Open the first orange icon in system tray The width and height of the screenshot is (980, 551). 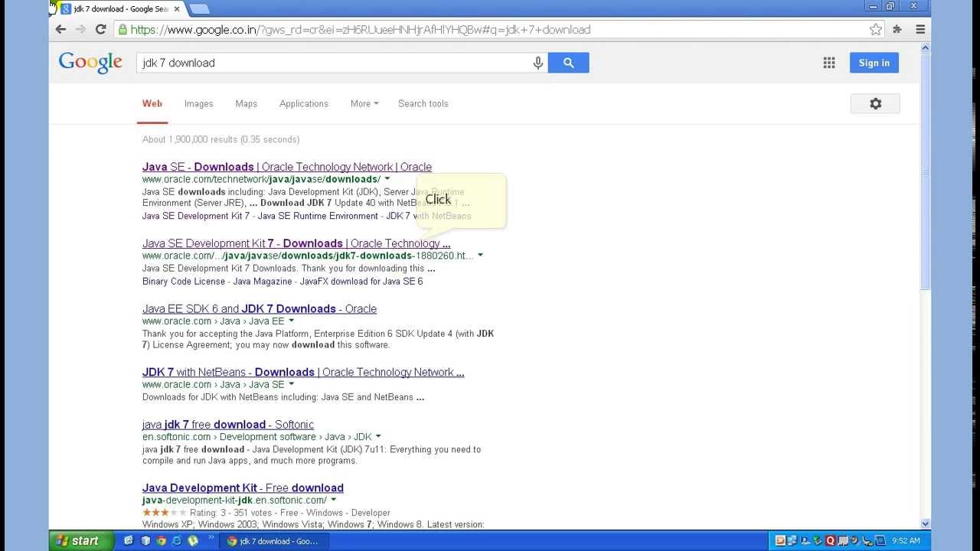pos(780,540)
